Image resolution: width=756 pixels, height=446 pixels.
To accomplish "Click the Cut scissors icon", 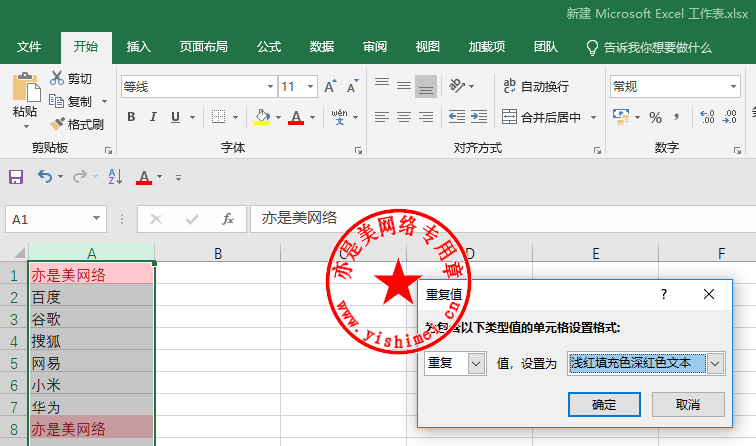I will tap(57, 78).
